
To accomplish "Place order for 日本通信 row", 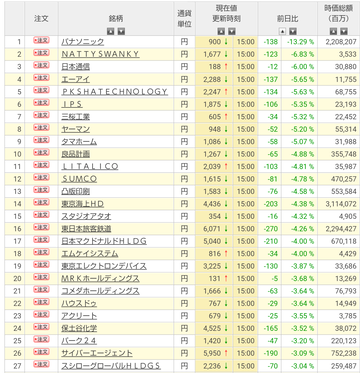I will (41, 65).
